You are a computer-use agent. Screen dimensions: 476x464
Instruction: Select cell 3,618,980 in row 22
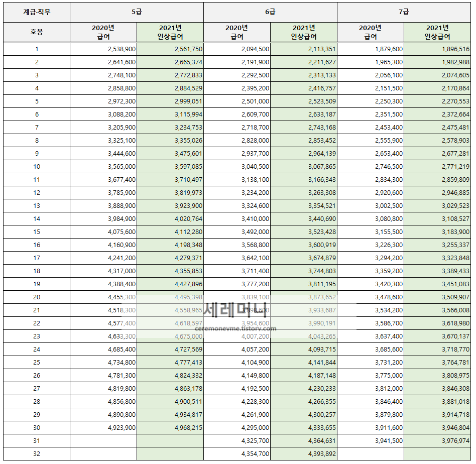(437, 323)
